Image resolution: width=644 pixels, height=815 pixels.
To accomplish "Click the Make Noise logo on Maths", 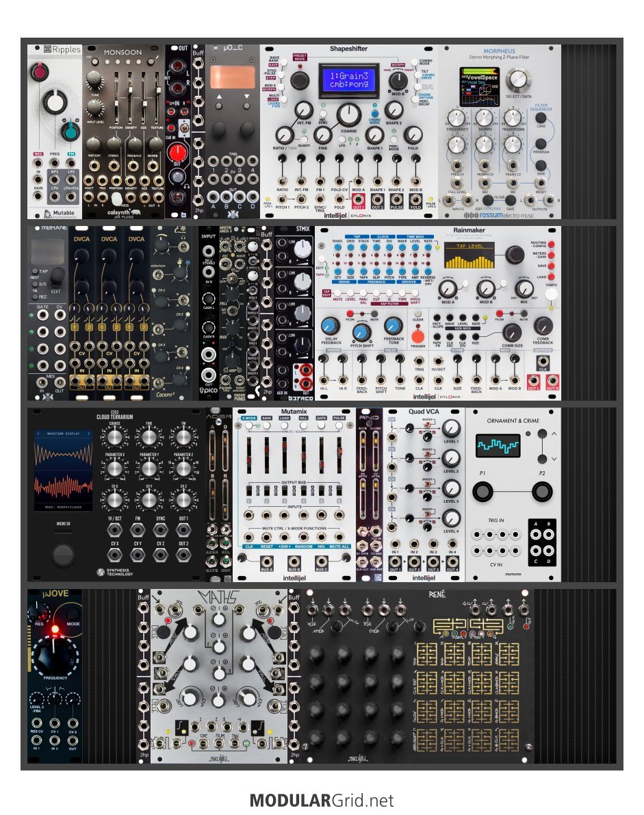I will [x=218, y=758].
